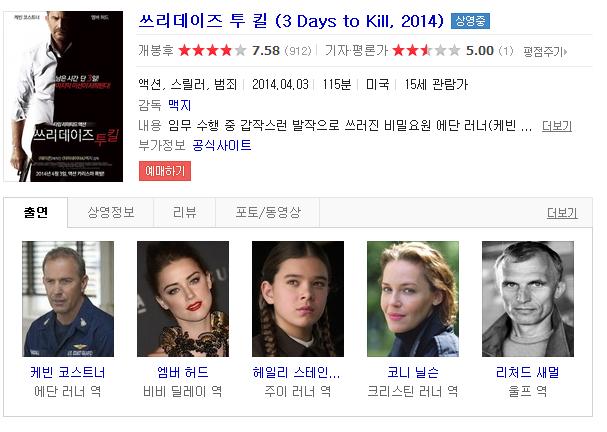607x432 pixels.
Task: Open the 공식사이트 official site link
Action: click(x=222, y=146)
